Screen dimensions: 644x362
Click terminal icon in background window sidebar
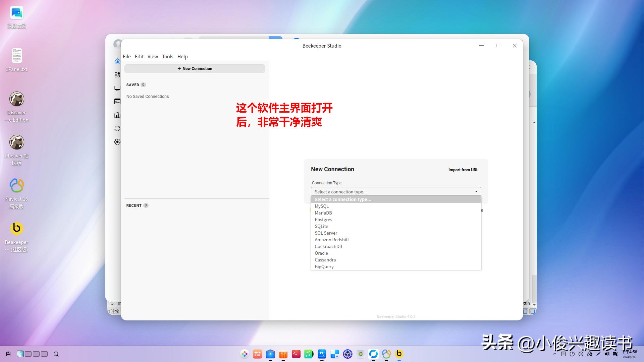[x=117, y=102]
